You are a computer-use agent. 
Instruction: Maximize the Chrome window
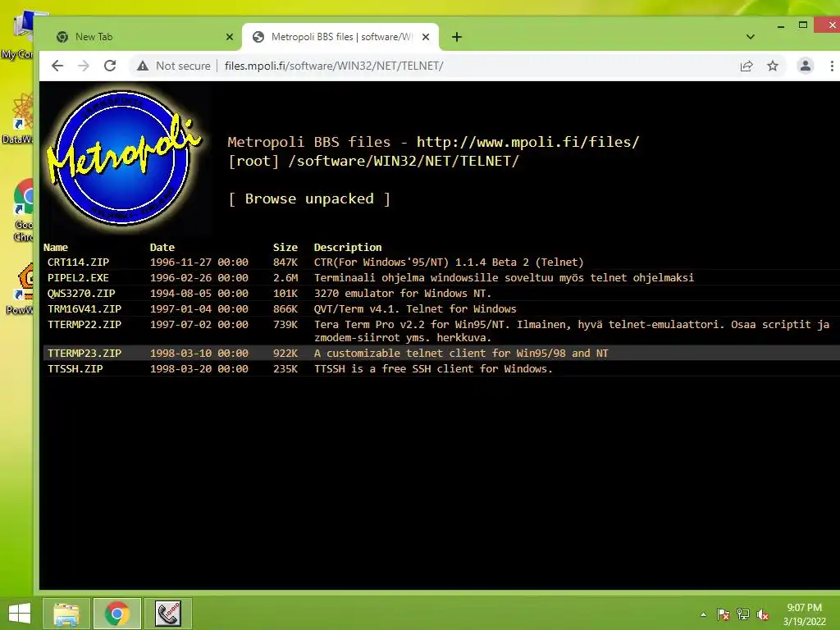(802, 25)
